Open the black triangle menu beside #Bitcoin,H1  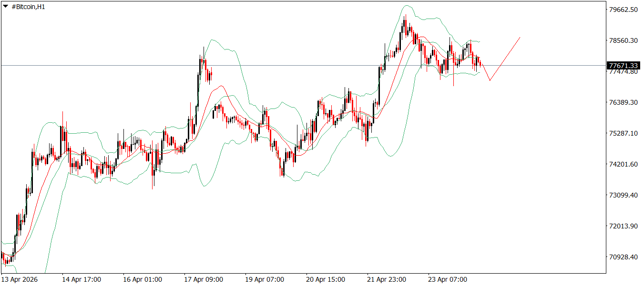pyautogui.click(x=5, y=7)
